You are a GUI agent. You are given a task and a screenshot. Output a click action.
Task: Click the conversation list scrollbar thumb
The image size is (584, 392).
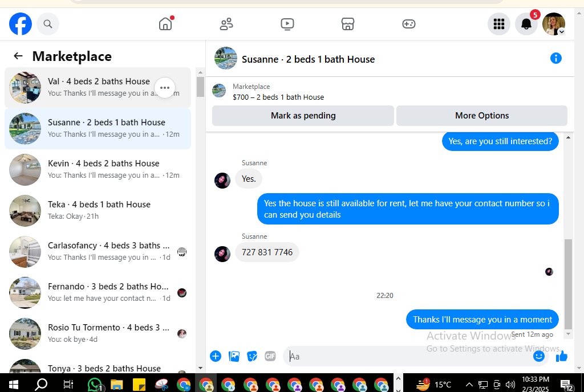pyautogui.click(x=200, y=87)
